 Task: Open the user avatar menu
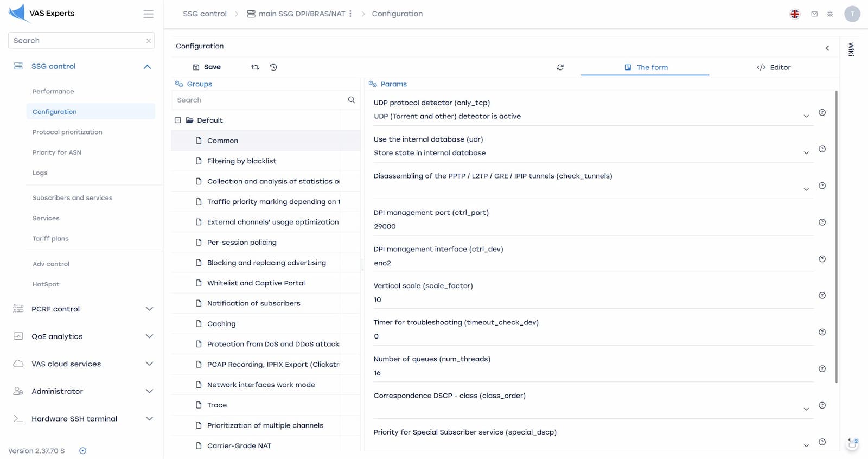coord(852,14)
